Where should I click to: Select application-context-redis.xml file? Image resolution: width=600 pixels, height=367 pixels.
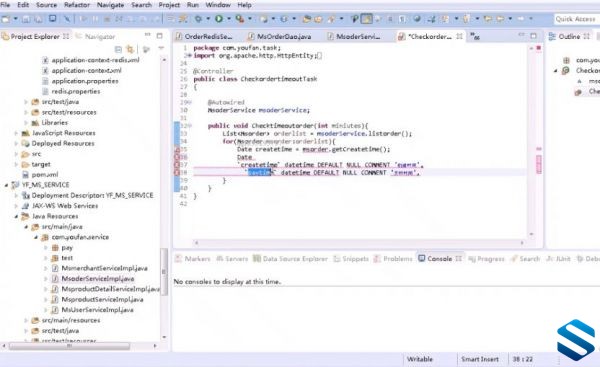click(x=95, y=60)
